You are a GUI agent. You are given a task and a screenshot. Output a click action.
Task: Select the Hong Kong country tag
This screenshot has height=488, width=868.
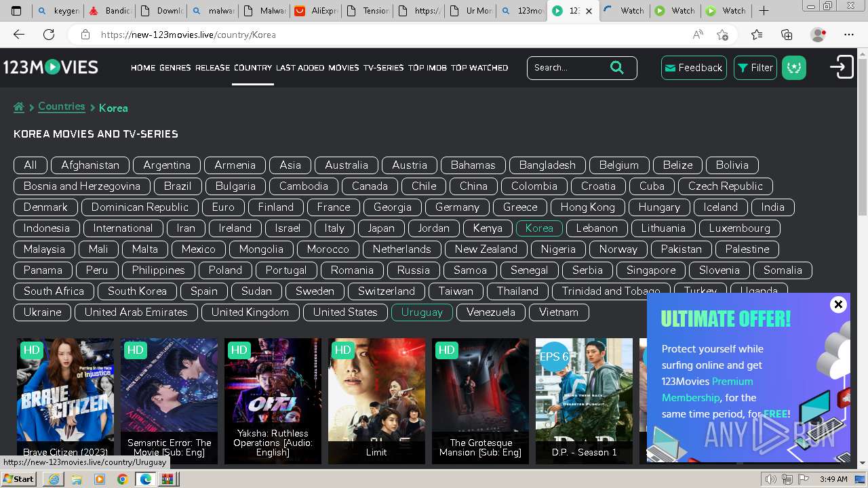(x=588, y=207)
